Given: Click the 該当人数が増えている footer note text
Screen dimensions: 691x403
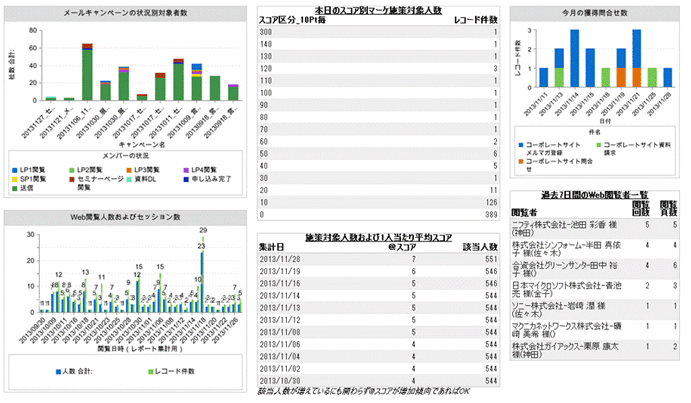Looking at the screenshot, I should tap(364, 391).
